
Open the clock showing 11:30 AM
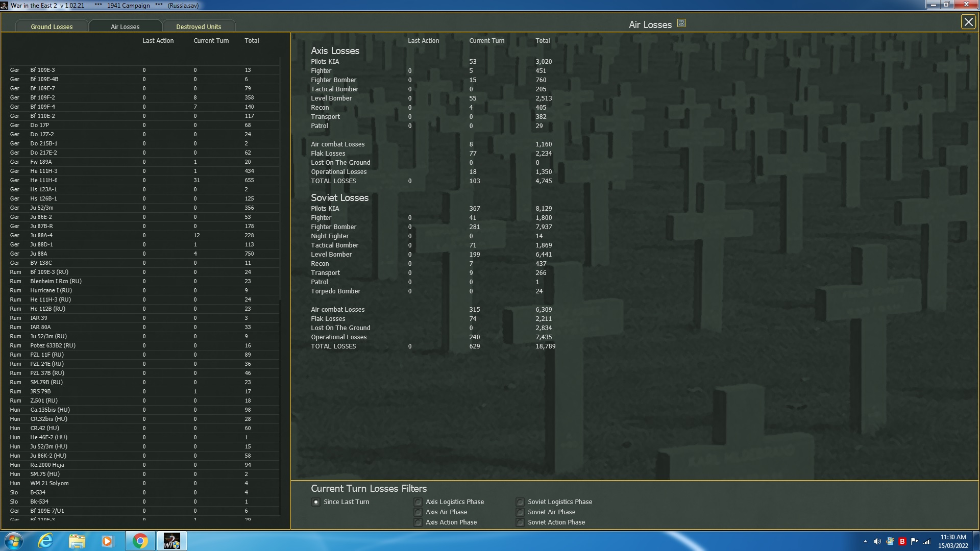[953, 541]
